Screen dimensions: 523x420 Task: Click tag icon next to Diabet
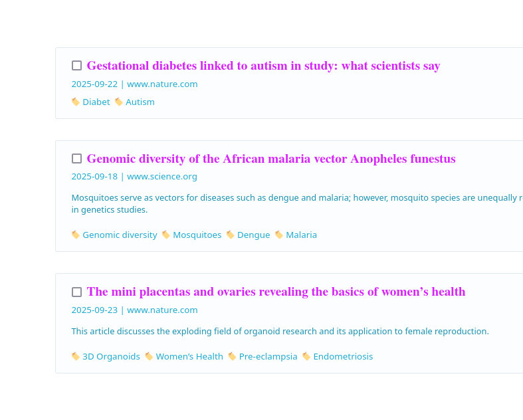tap(76, 102)
